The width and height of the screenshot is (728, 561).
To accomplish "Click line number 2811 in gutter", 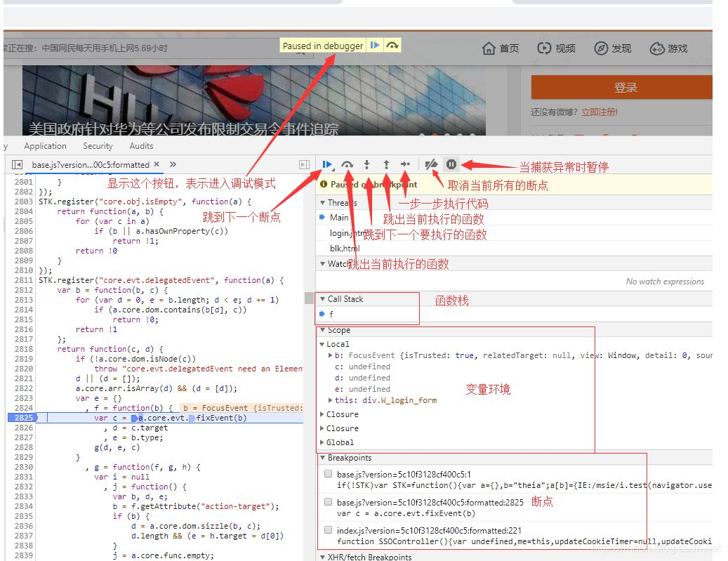I will (24, 281).
